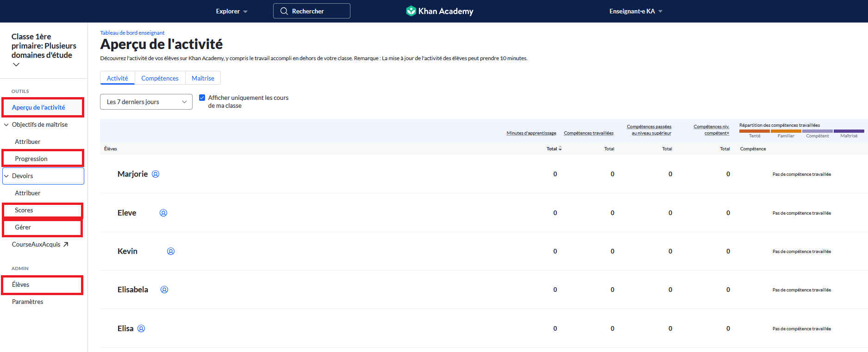Click the Compétences passées au niveau supérieur header
The image size is (868, 352).
coord(649,130)
